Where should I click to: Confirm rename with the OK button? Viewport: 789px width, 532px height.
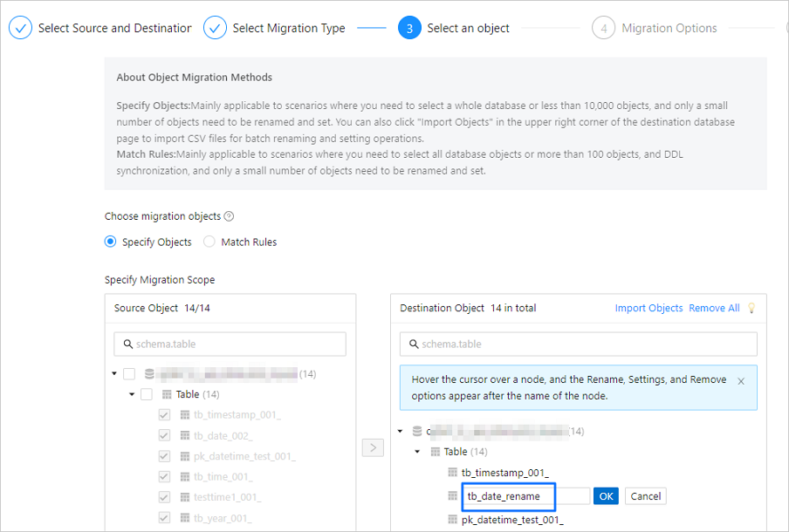pos(606,496)
